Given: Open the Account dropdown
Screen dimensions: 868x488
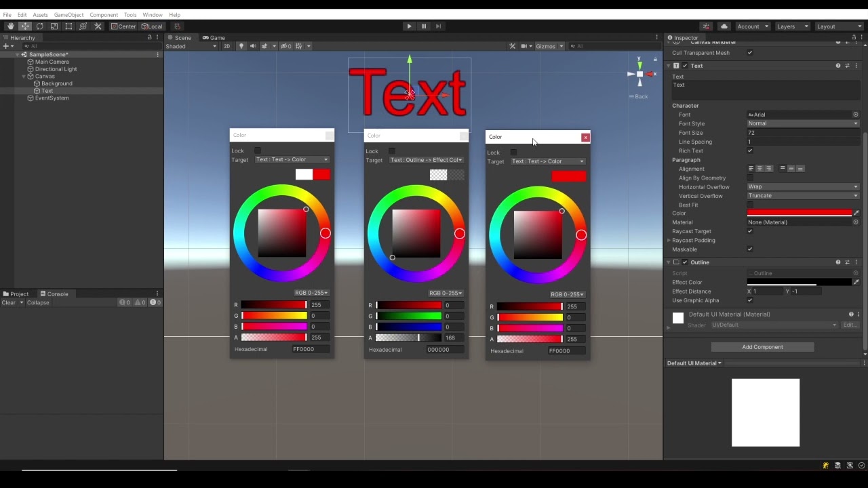Looking at the screenshot, I should 753,26.
